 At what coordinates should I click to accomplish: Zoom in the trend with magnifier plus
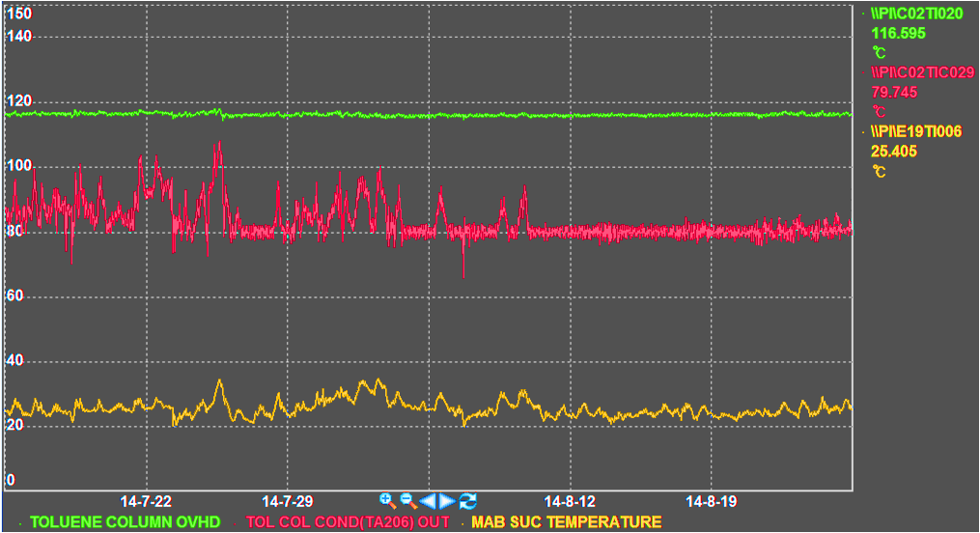[387, 500]
